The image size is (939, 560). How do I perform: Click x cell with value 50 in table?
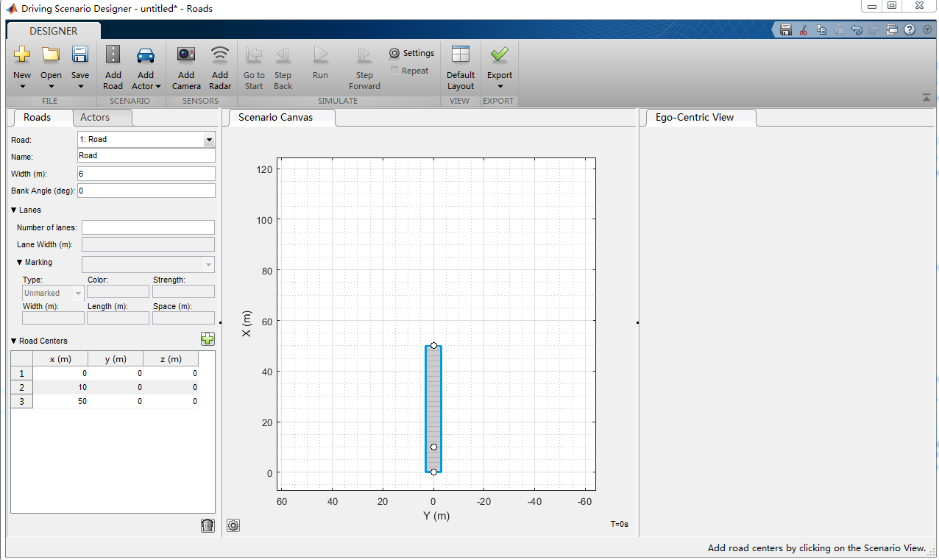point(60,401)
